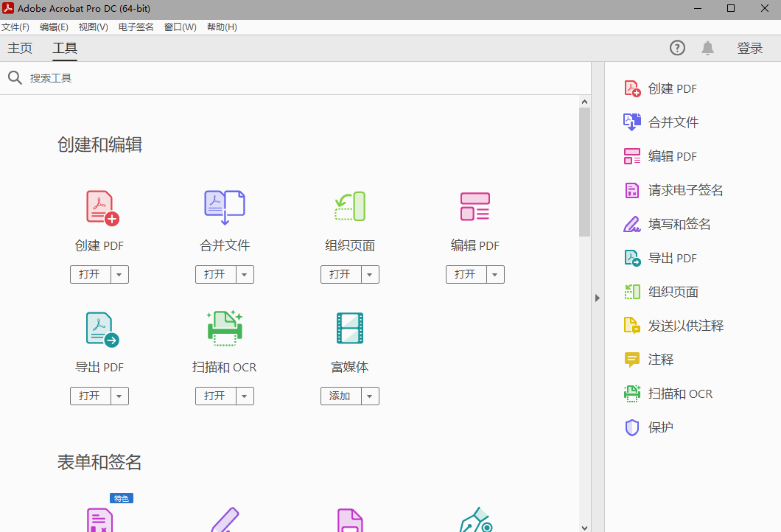
Task: Select 组织页面 icon in right sidebar
Action: coord(632,292)
